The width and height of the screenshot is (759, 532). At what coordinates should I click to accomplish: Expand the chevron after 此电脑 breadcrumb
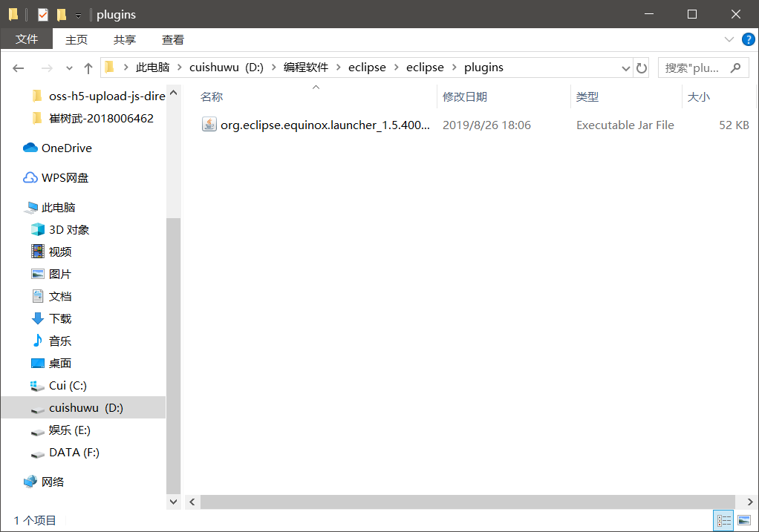pyautogui.click(x=180, y=68)
